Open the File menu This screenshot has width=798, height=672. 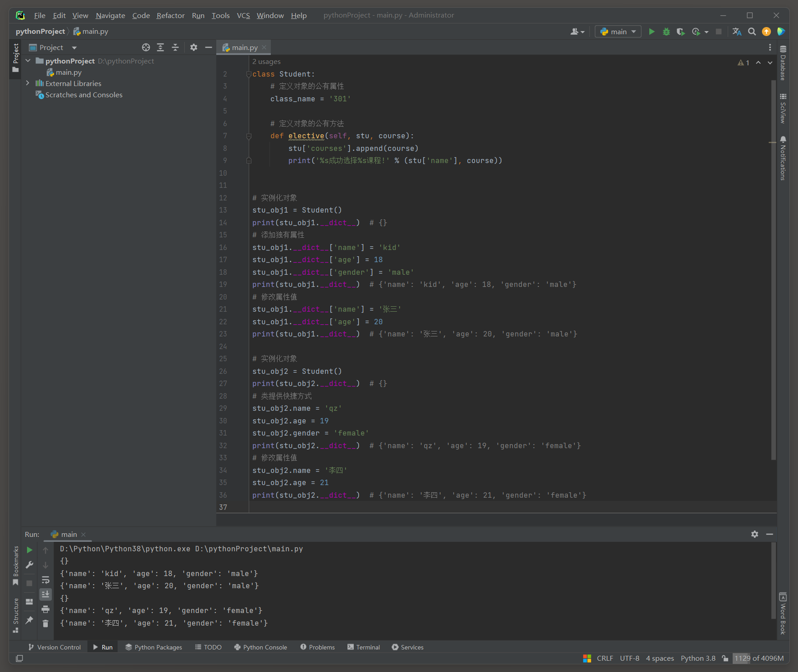coord(40,15)
